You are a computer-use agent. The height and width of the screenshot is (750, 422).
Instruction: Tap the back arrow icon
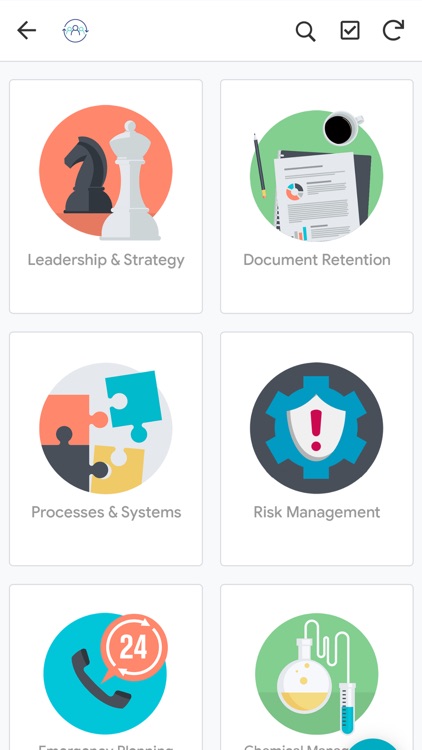click(27, 31)
